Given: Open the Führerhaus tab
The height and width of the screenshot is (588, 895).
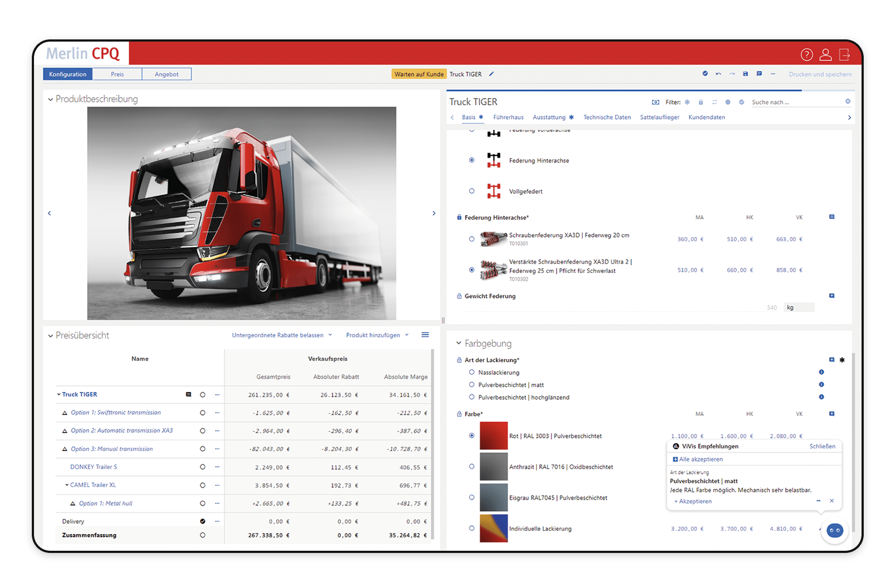Looking at the screenshot, I should (x=508, y=117).
